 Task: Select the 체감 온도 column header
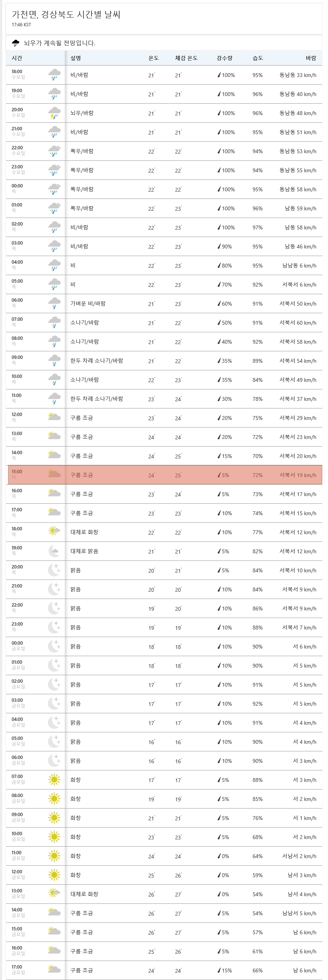[x=186, y=58]
